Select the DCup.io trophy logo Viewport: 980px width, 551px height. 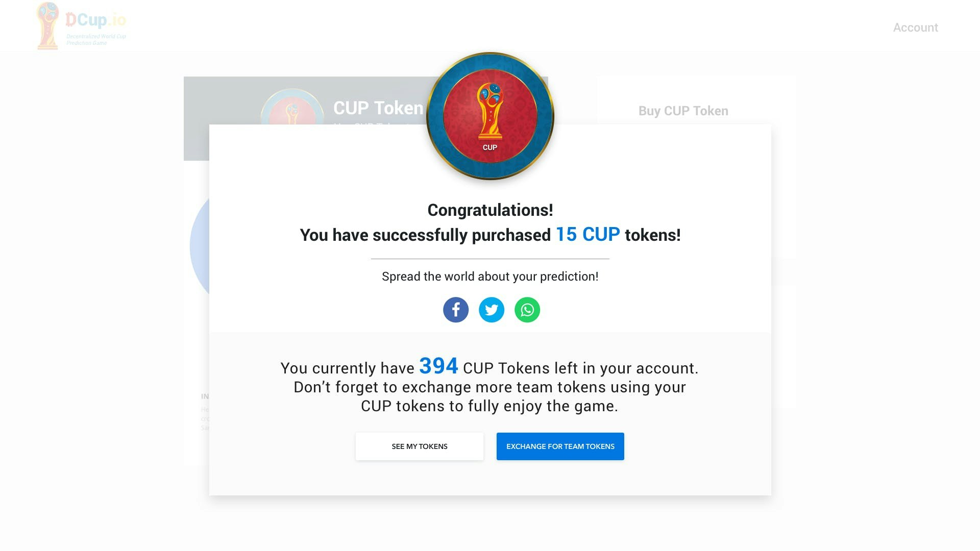coord(48,24)
